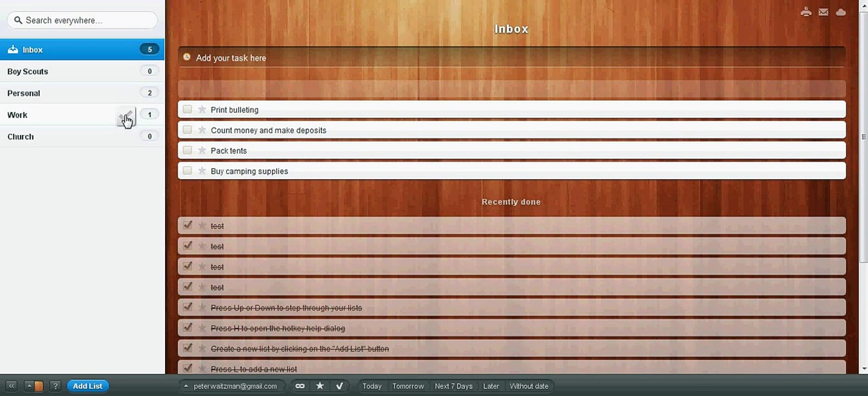Uncheck Create a new list done task
The image size is (868, 396).
(188, 348)
